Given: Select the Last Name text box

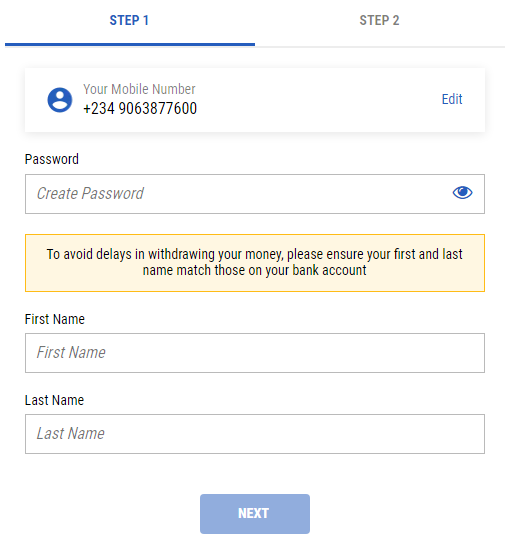Looking at the screenshot, I should tap(255, 434).
